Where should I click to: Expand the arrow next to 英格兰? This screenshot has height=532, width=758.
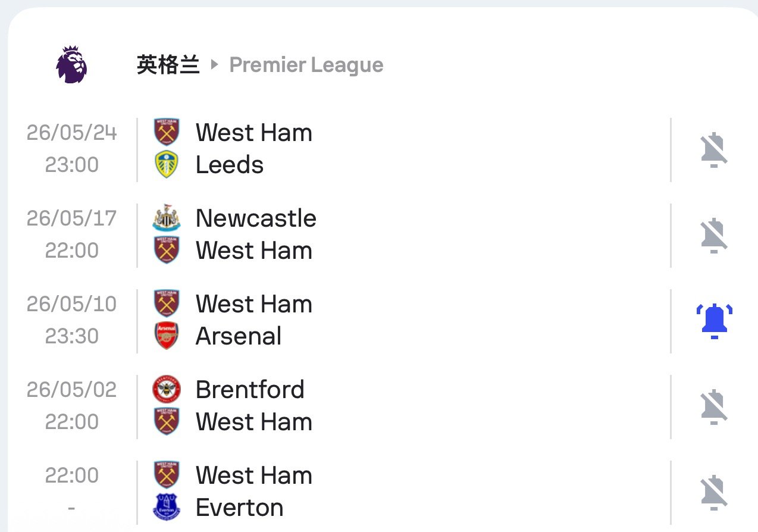click(215, 65)
